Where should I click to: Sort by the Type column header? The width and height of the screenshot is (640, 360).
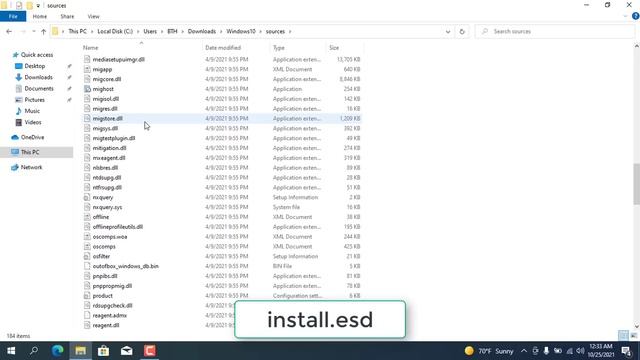pyautogui.click(x=279, y=48)
